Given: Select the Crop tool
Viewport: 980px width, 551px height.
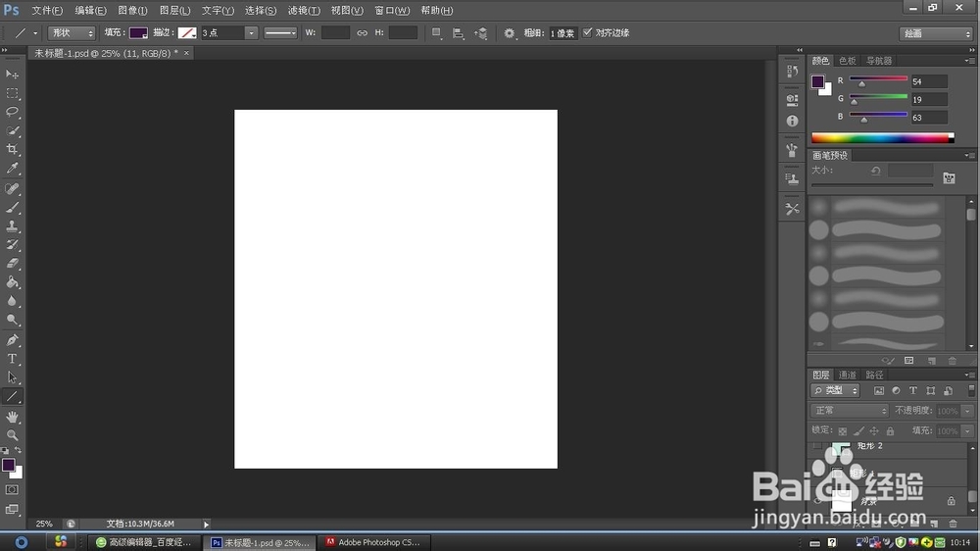Looking at the screenshot, I should (12, 149).
